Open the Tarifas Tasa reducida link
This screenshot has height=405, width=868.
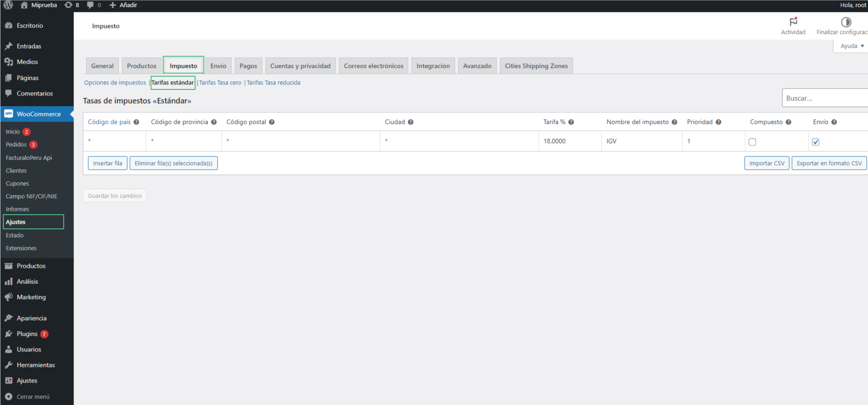point(273,83)
